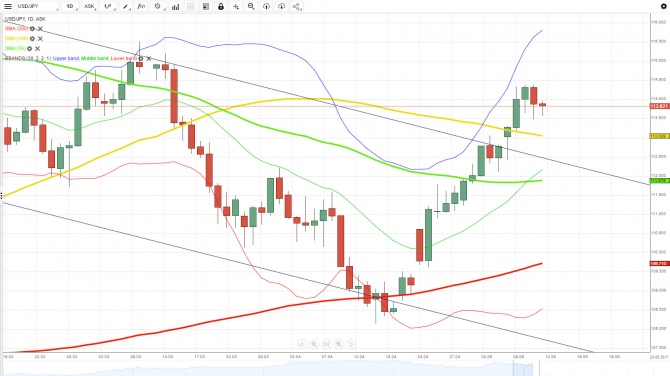Image resolution: width=670 pixels, height=376 pixels.
Task: Click the green SMA 50 price tag
Action: point(659,181)
